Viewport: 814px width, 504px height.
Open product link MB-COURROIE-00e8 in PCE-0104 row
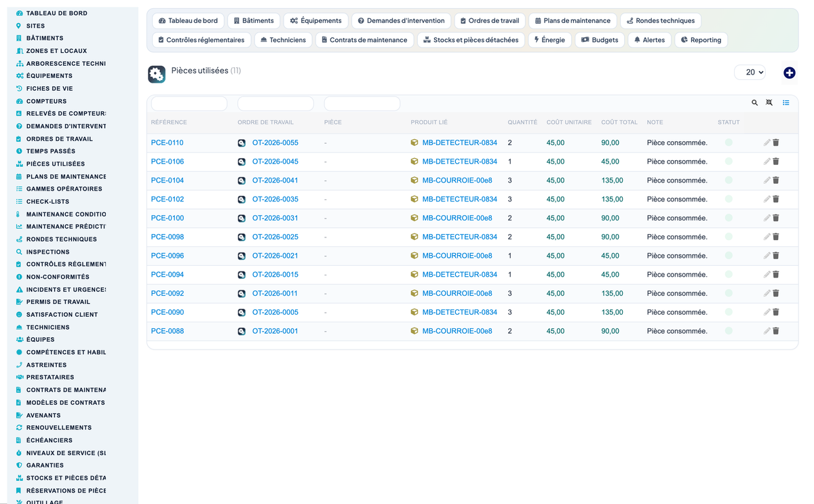point(457,180)
